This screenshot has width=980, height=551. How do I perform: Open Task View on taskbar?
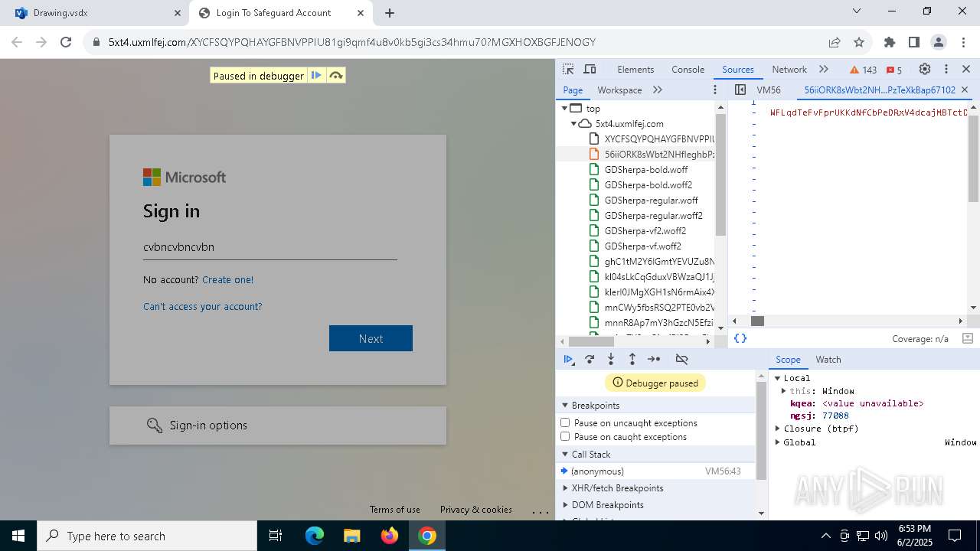(276, 536)
